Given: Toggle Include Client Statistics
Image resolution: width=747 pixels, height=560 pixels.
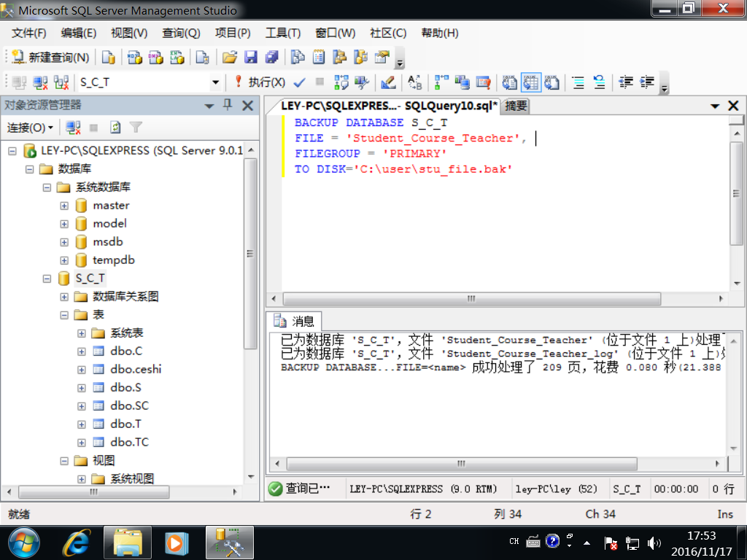Looking at the screenshot, I should point(462,82).
